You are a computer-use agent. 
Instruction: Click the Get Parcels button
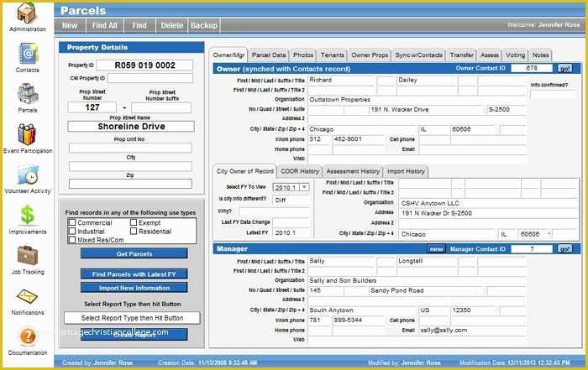tap(134, 253)
